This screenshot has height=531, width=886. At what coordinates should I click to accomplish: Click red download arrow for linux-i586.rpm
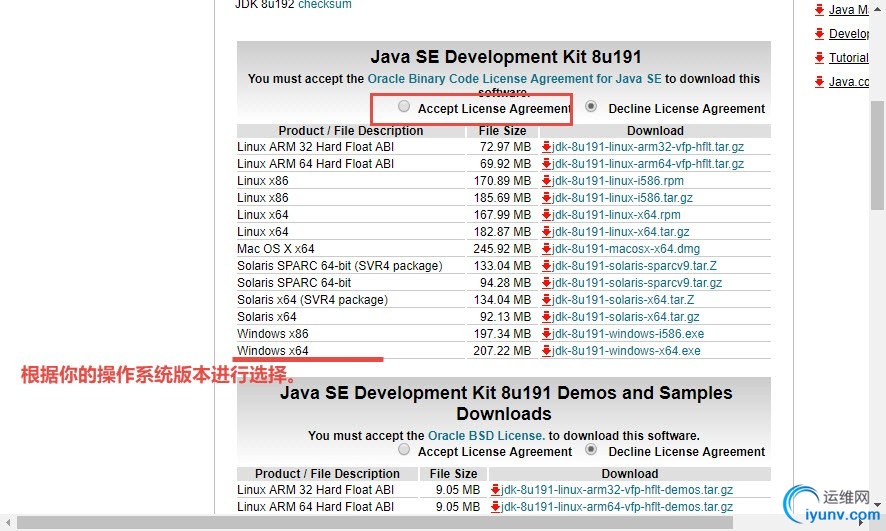pos(546,181)
